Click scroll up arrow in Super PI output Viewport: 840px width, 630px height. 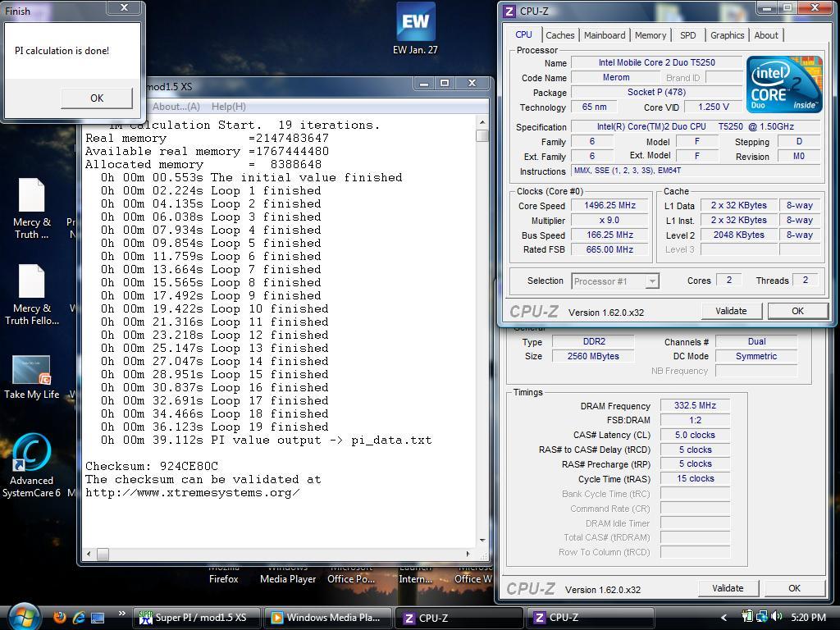(482, 123)
